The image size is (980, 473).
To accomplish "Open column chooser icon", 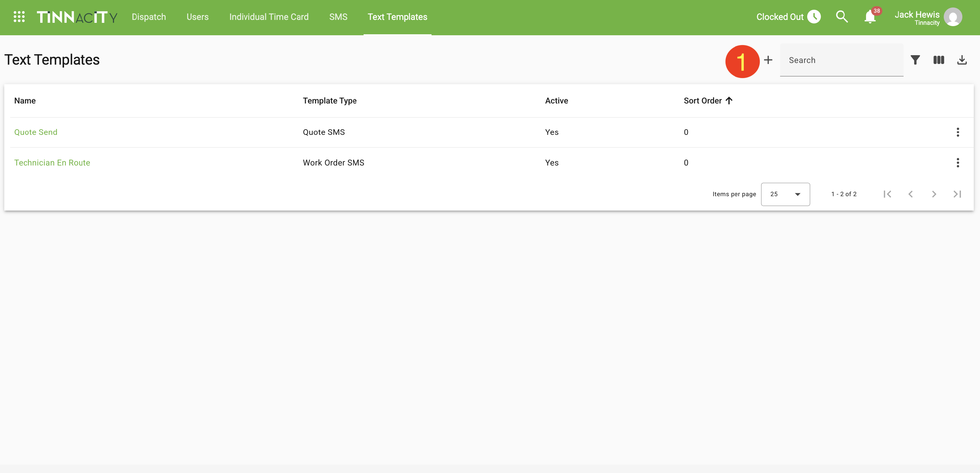I will tap(939, 60).
